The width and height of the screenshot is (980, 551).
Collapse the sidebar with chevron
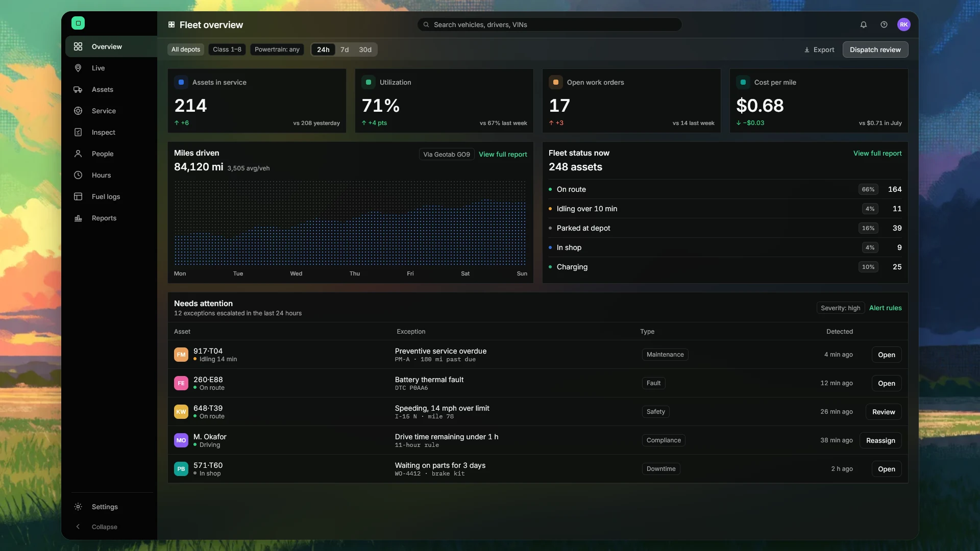click(x=78, y=527)
